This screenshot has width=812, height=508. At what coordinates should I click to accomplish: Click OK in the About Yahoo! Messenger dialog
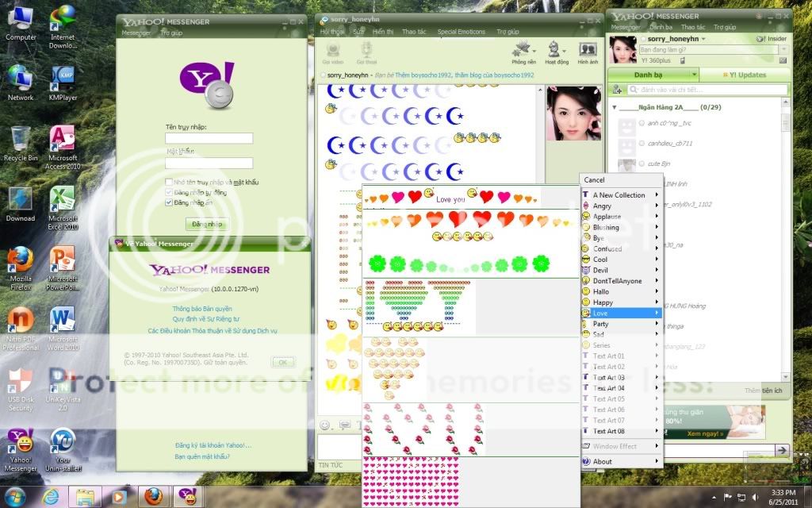pos(283,362)
